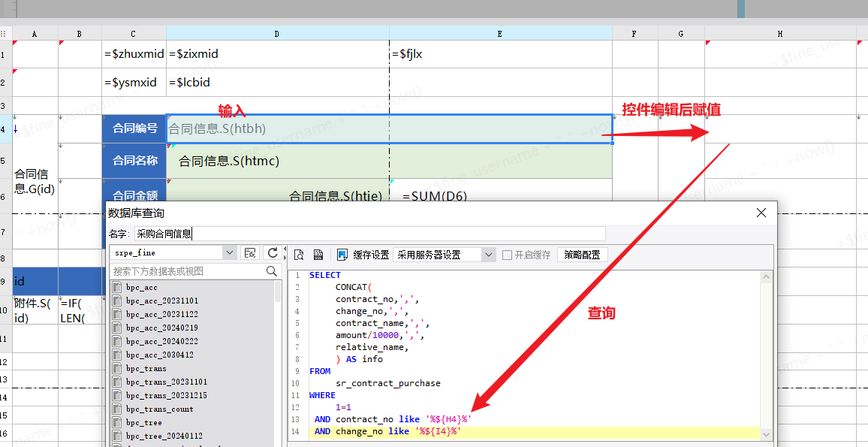This screenshot has height=447, width=868.
Task: Click the table list vertical scrollbar
Action: [279, 291]
